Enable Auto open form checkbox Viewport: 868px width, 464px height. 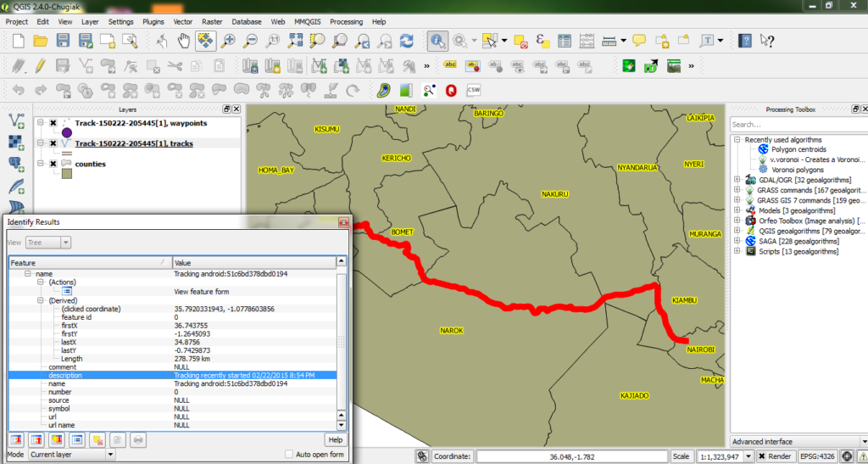click(x=290, y=455)
